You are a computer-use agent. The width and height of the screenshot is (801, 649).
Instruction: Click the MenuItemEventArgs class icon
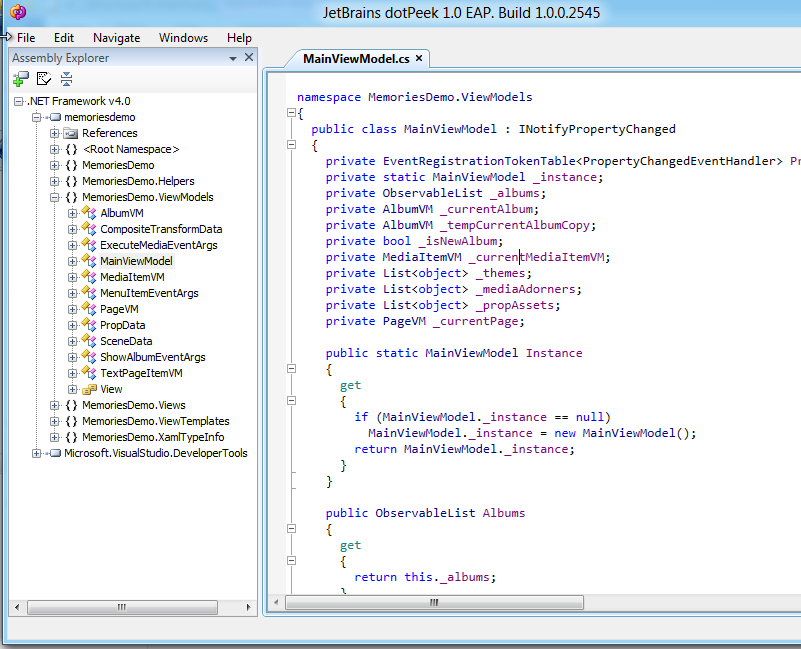pyautogui.click(x=89, y=293)
